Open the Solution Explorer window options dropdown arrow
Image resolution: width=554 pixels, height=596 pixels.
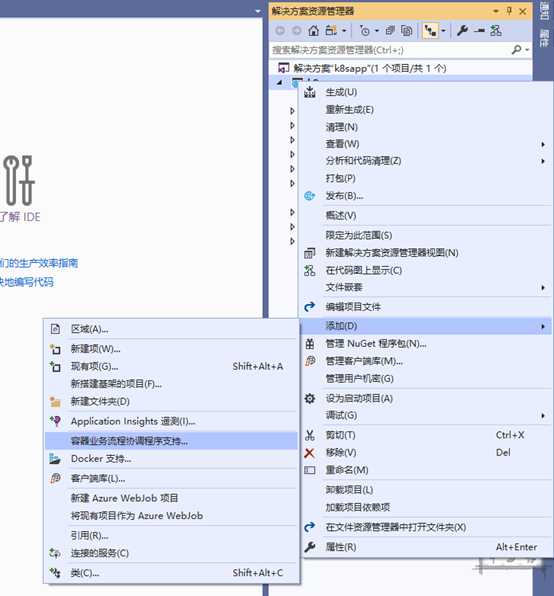tap(495, 11)
